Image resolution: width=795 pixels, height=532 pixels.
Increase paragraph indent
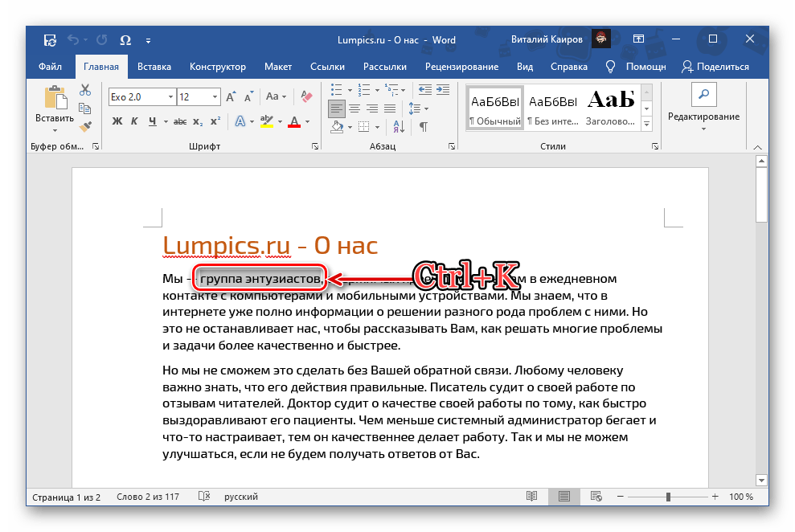[x=443, y=90]
